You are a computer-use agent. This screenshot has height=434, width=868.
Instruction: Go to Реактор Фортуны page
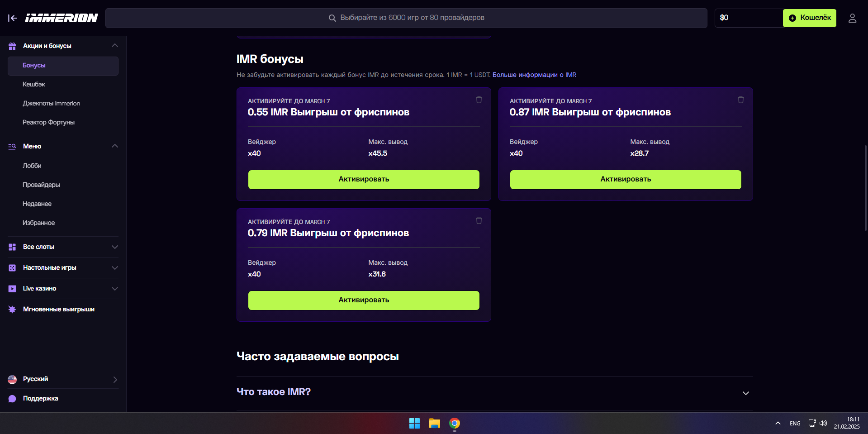(x=48, y=122)
